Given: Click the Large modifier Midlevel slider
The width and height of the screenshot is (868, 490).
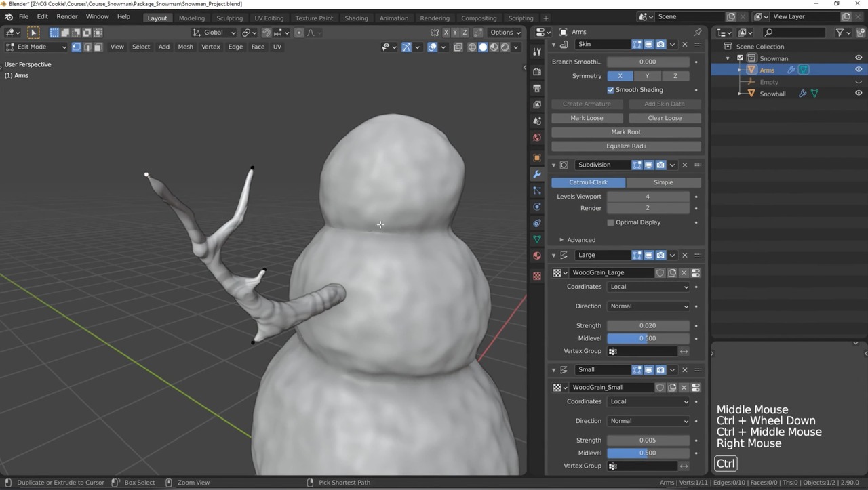Looking at the screenshot, I should [x=648, y=338].
